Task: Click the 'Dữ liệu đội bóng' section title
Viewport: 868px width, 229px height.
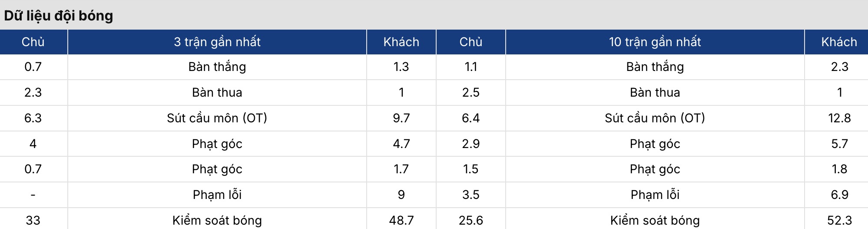Action: point(59,16)
